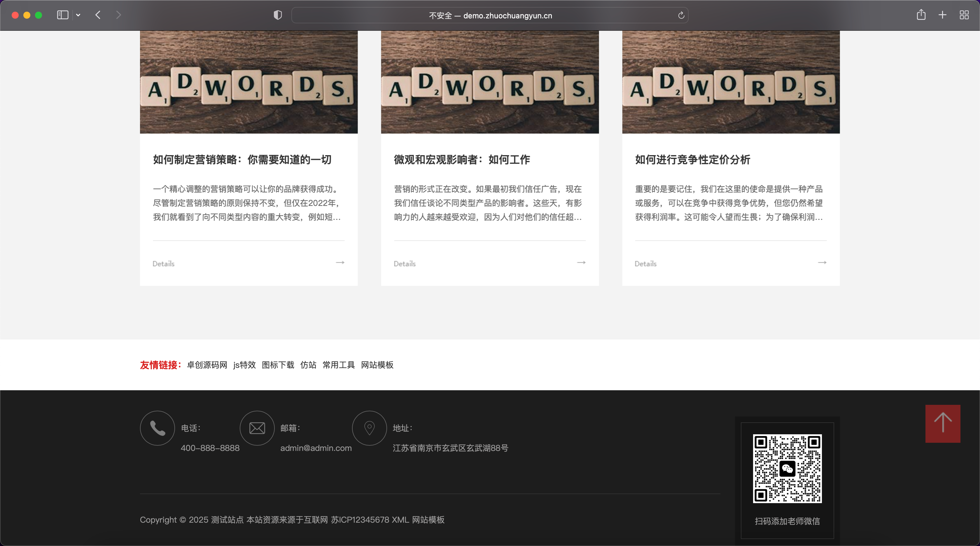Open the privacy shield report icon
This screenshot has height=546, width=980.
click(278, 15)
